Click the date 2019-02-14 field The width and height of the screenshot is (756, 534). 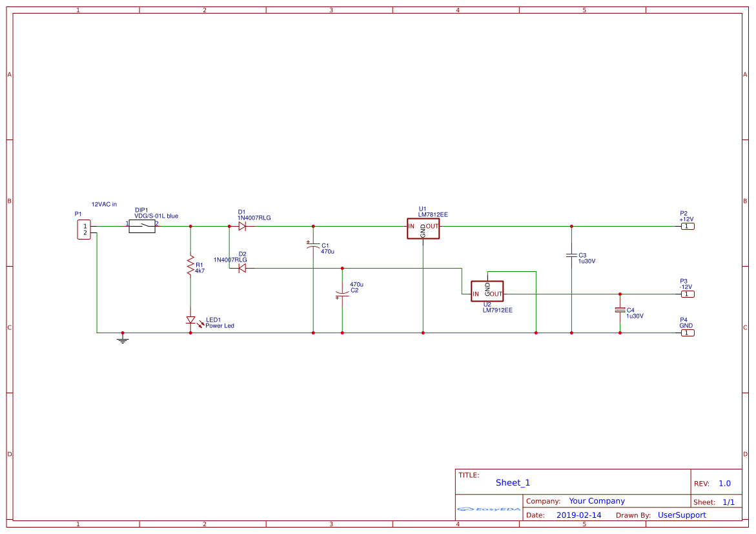click(x=580, y=515)
